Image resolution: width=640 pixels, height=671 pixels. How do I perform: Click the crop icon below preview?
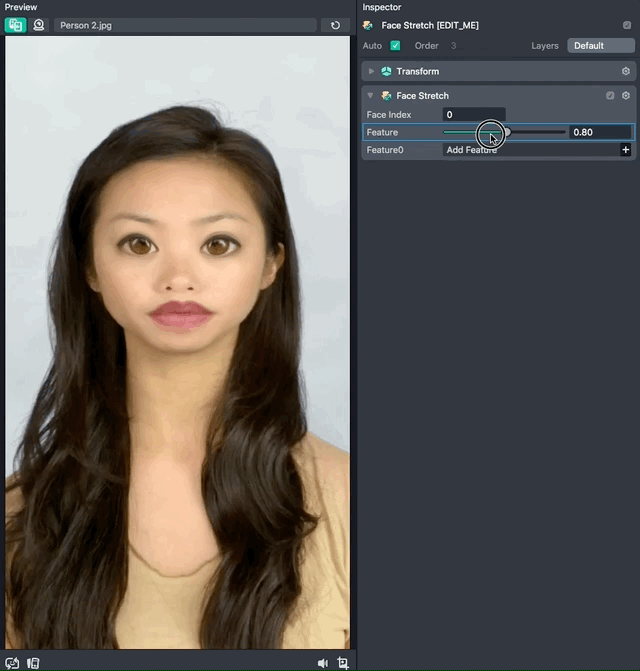coord(343,663)
